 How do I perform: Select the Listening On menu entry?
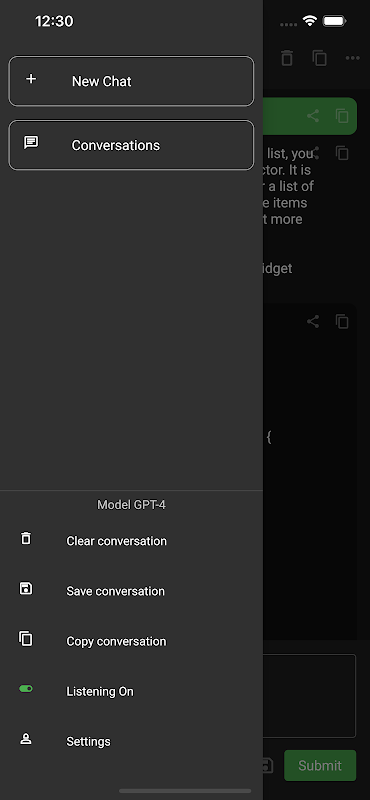(131, 691)
